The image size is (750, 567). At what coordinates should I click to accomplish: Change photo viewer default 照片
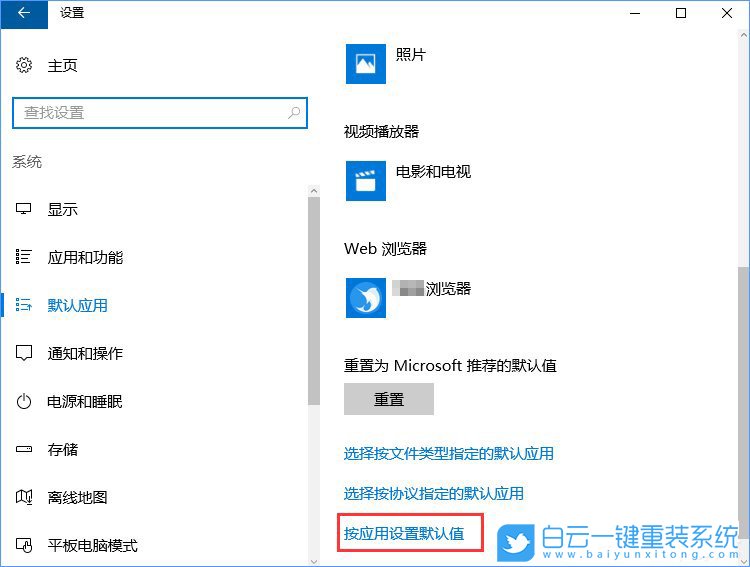[410, 54]
